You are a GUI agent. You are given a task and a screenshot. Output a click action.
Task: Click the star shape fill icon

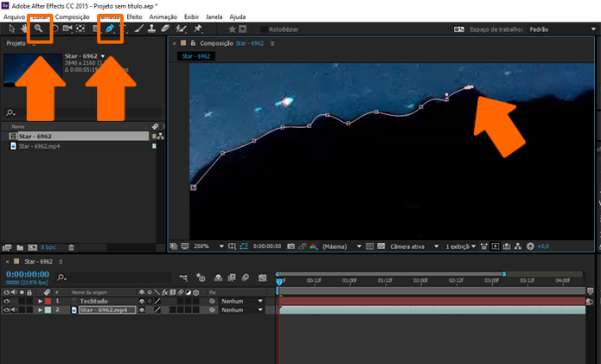pos(232,29)
